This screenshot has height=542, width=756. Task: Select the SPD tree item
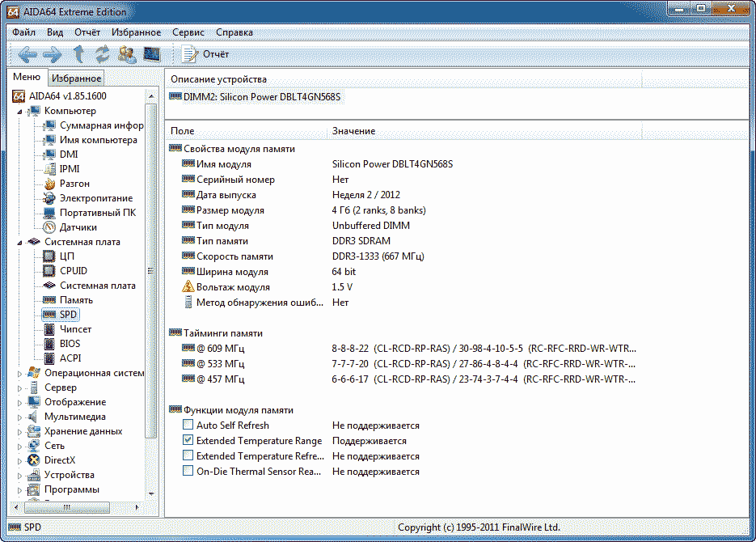click(x=61, y=315)
